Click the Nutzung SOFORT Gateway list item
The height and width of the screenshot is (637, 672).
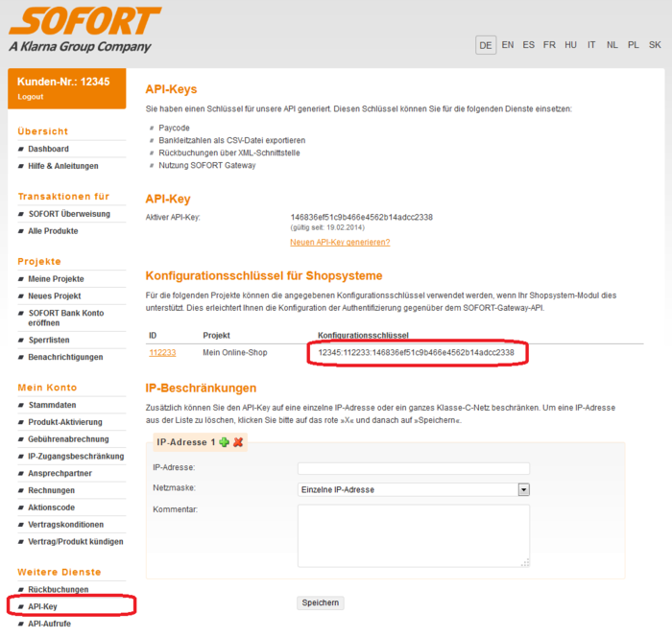pyautogui.click(x=207, y=165)
